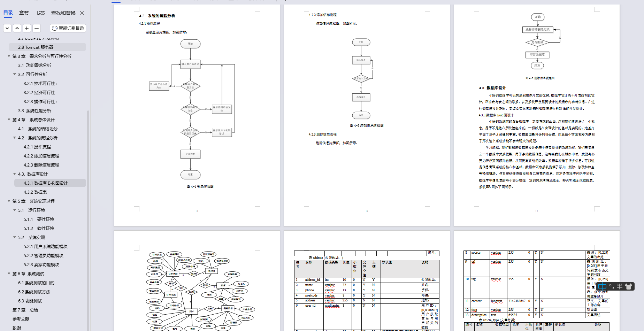This screenshot has height=331, width=644.
Task: Click the minus button in outline toolbar
Action: click(x=37, y=28)
